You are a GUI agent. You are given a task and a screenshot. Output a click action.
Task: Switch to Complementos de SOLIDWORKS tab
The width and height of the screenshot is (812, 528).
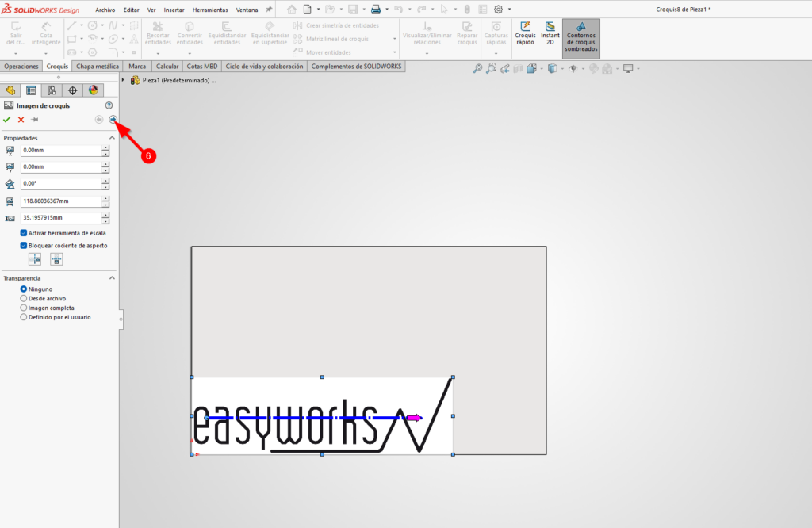[x=356, y=67]
